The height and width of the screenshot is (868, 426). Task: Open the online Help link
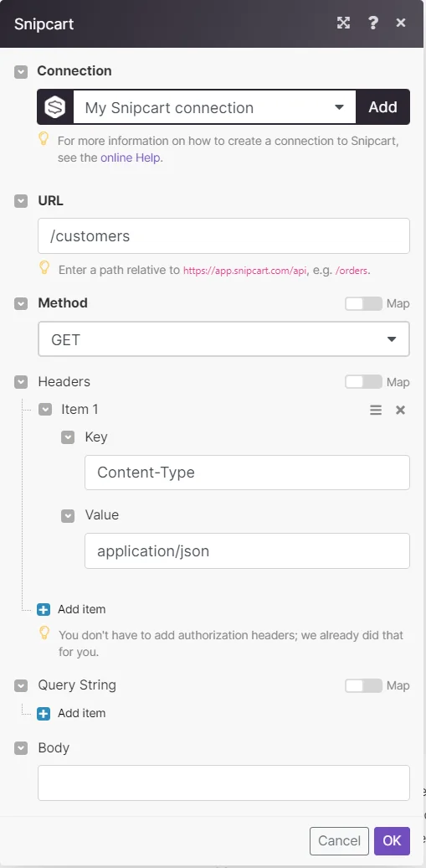tap(131, 158)
